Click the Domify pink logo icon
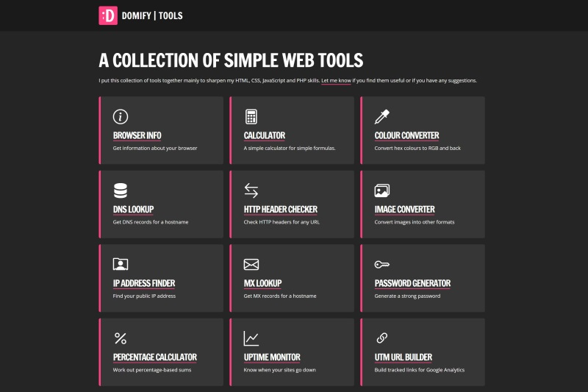588x392 pixels. click(x=108, y=15)
